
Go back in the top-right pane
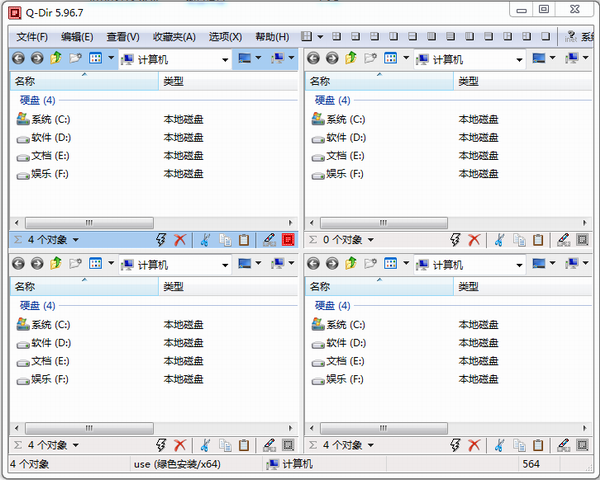[x=313, y=59]
